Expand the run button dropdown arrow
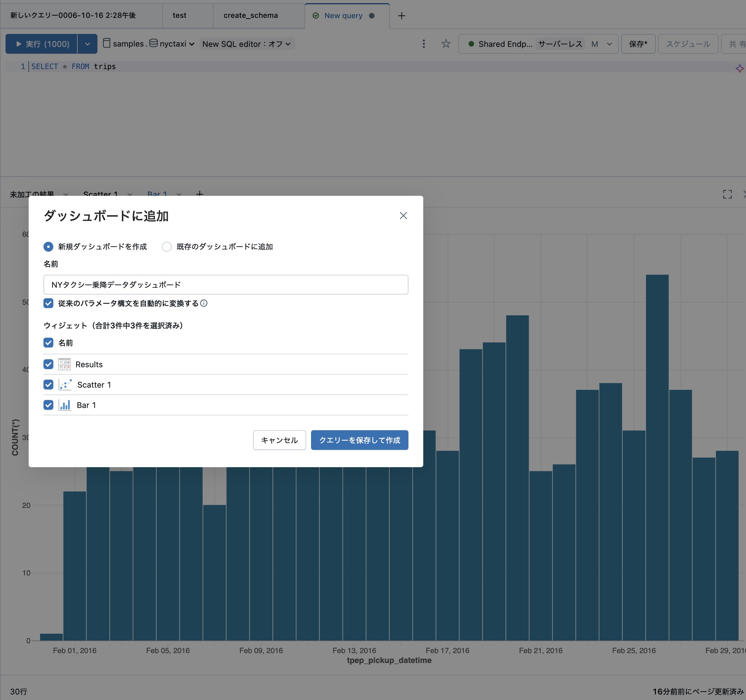Image resolution: width=746 pixels, height=700 pixels. [88, 44]
